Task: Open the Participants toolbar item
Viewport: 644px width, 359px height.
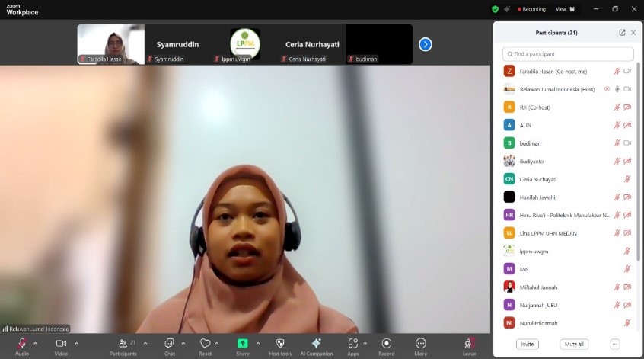Action: pyautogui.click(x=123, y=345)
